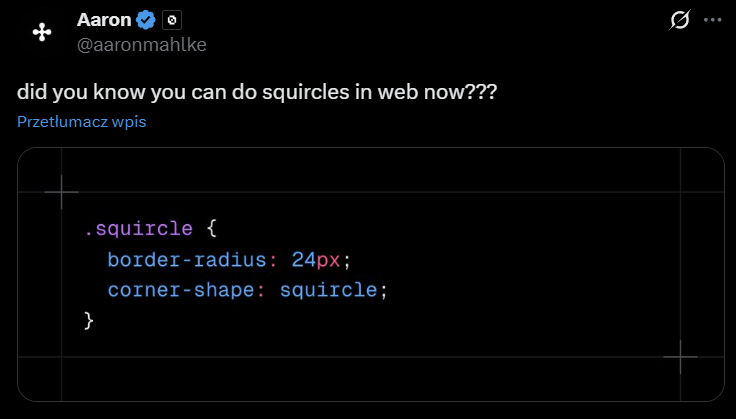Viewport: 736px width, 419px height.
Task: Open Aaron's profile avatar picture
Action: click(x=42, y=33)
